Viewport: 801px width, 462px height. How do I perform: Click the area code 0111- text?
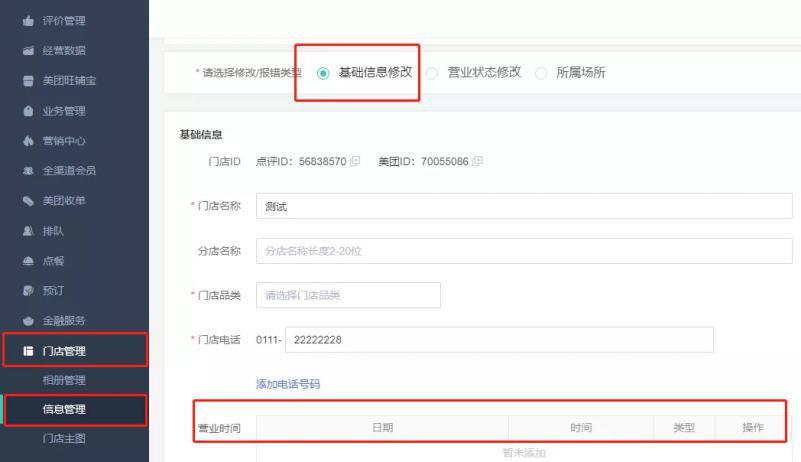coord(269,340)
